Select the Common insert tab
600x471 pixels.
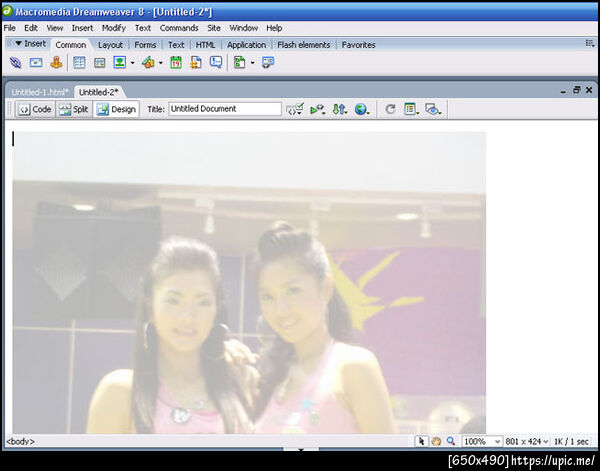click(x=71, y=45)
